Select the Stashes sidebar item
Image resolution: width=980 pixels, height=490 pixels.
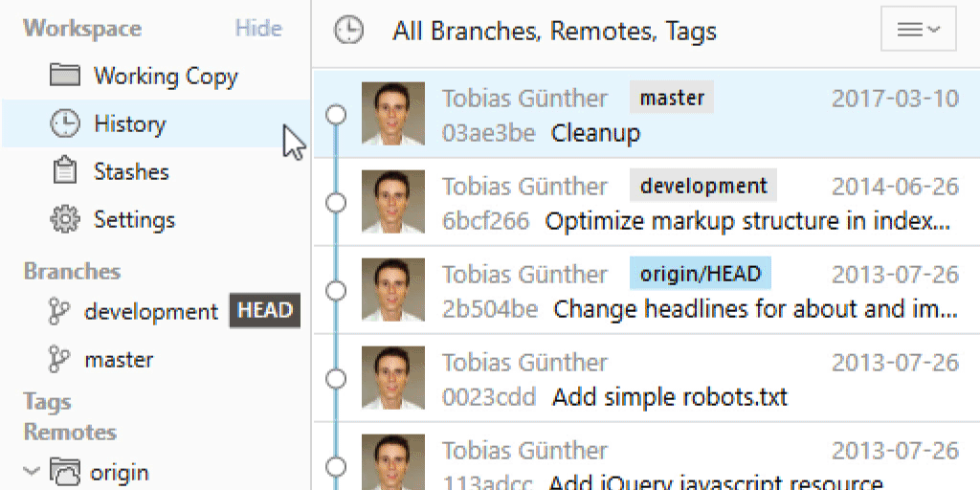click(x=131, y=171)
